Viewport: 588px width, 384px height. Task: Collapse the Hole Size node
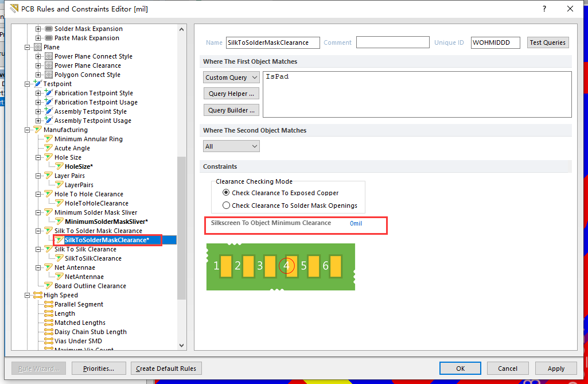pyautogui.click(x=38, y=158)
